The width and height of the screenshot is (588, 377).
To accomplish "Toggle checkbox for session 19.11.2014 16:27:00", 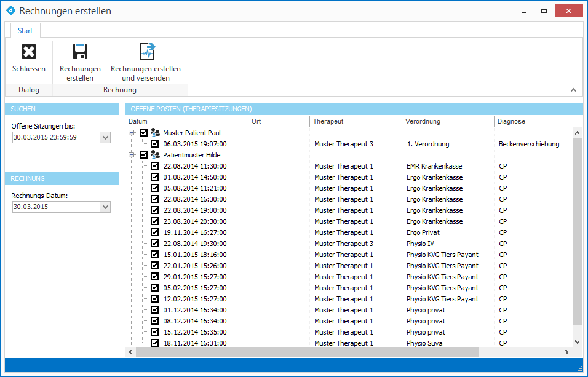I will click(154, 232).
